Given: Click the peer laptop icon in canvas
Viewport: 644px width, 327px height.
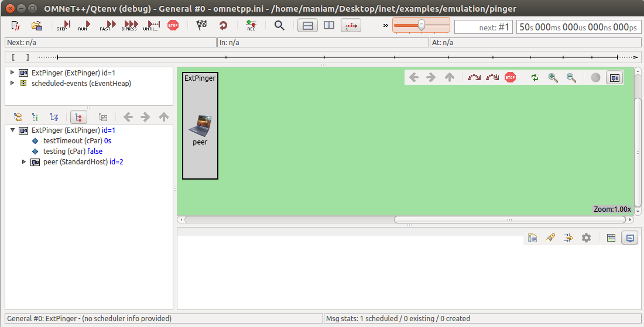Looking at the screenshot, I should 200,126.
